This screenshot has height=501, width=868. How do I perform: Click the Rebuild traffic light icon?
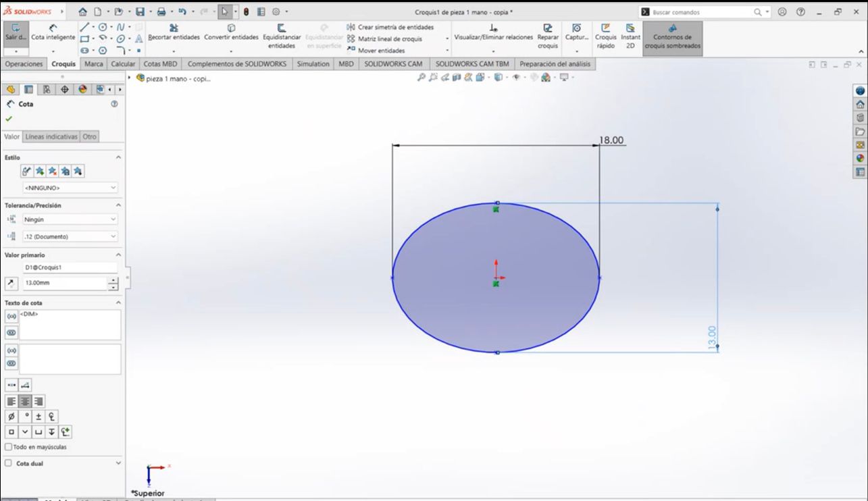(x=246, y=12)
